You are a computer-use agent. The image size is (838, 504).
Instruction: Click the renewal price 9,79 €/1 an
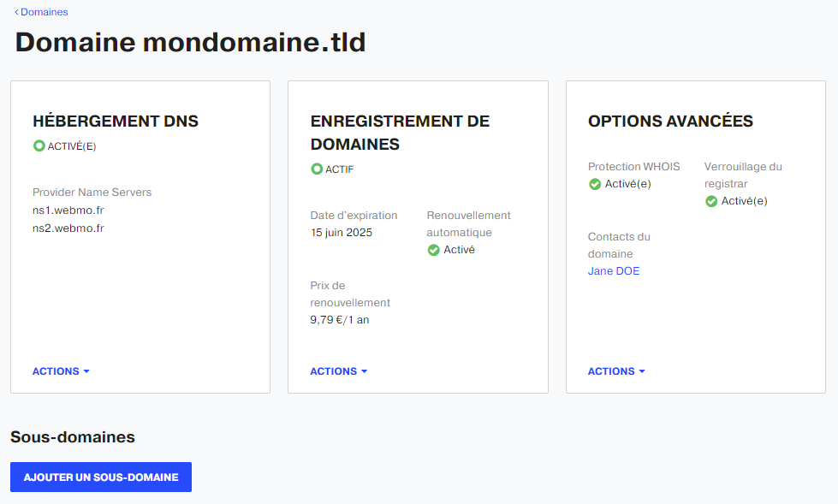coord(339,320)
